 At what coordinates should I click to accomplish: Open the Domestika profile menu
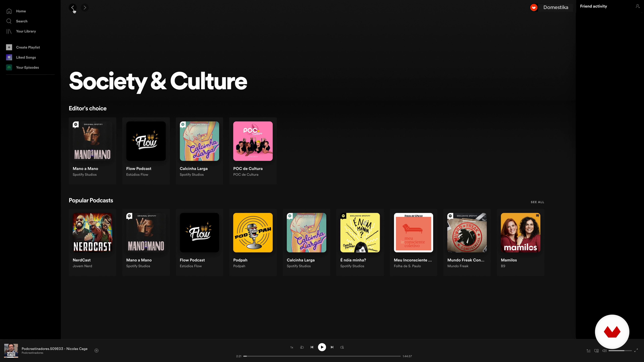551,8
